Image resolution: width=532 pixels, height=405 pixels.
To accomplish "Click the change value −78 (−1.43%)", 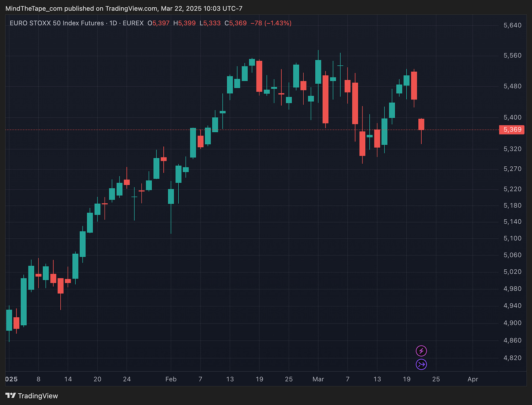I will [x=271, y=23].
